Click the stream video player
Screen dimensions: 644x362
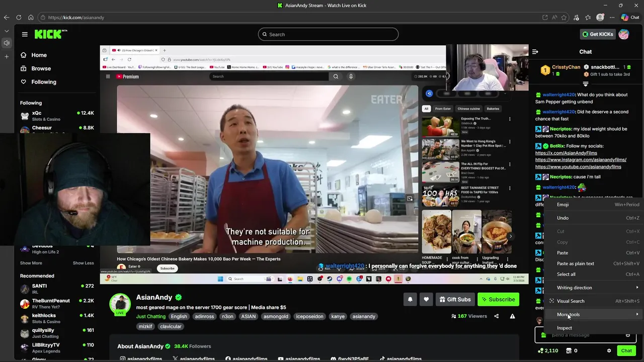pos(314,164)
